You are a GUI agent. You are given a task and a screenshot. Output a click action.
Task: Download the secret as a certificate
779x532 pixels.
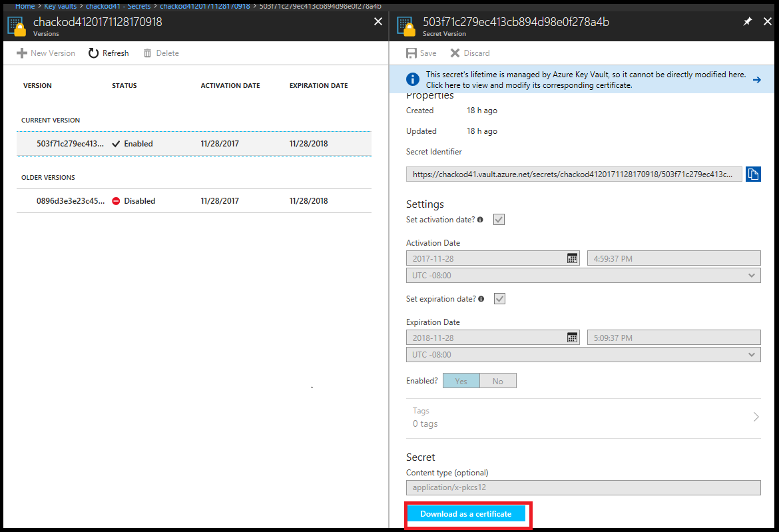click(466, 514)
